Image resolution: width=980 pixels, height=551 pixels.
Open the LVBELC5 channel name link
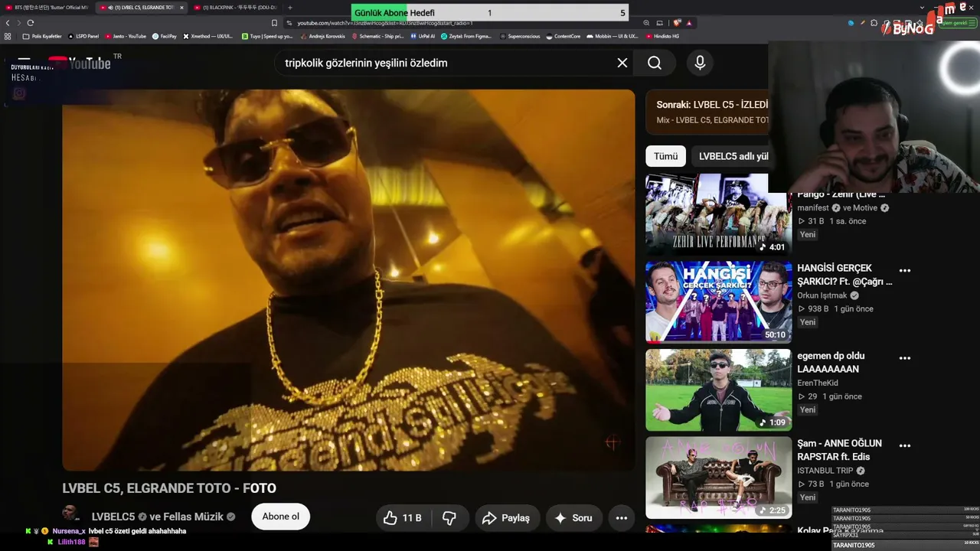point(113,517)
